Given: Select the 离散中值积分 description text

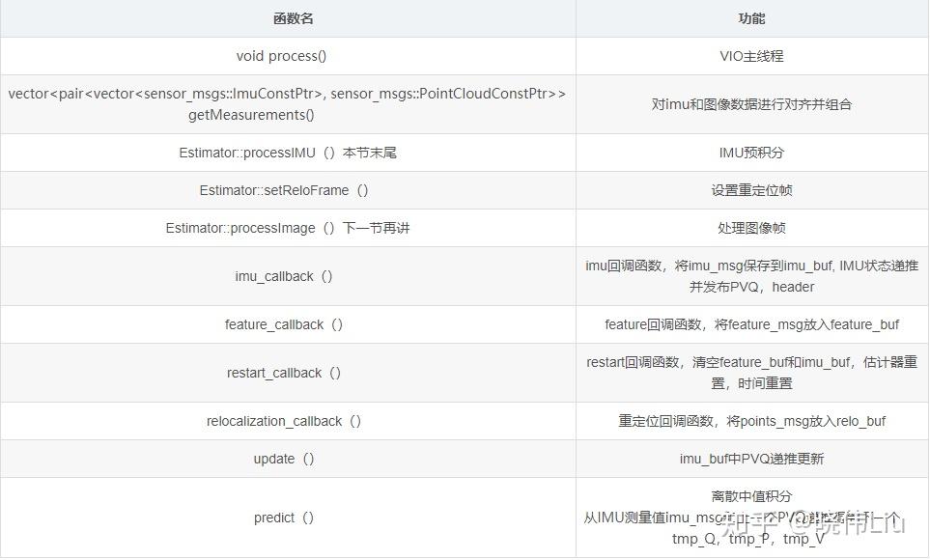Looking at the screenshot, I should [750, 496].
